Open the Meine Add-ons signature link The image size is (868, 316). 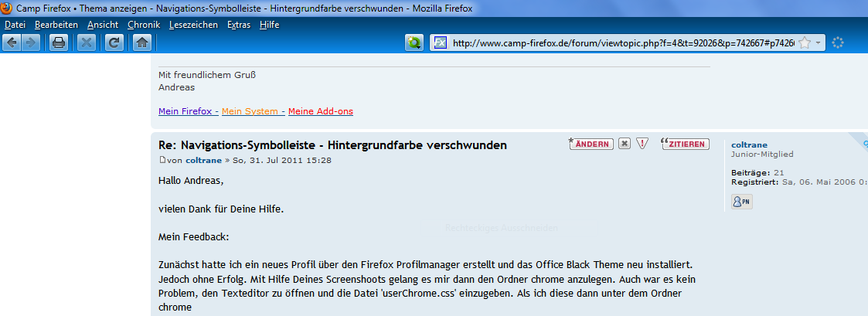[321, 111]
